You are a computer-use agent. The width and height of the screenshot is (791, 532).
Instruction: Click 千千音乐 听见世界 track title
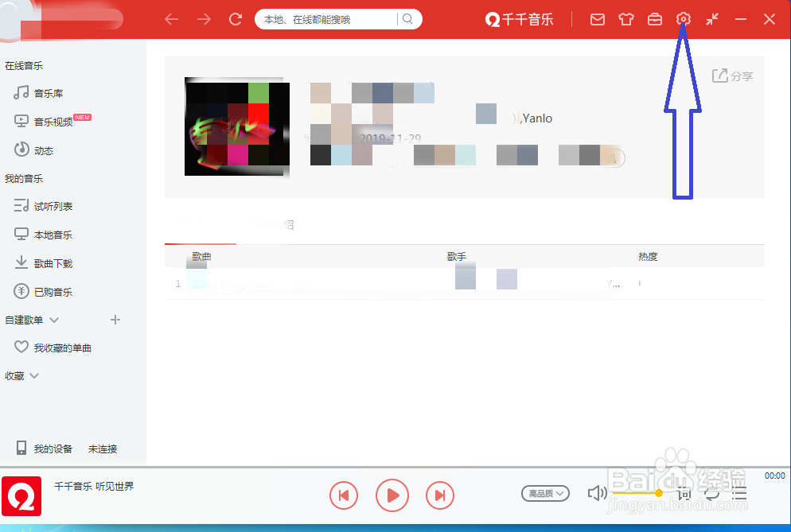click(x=94, y=486)
